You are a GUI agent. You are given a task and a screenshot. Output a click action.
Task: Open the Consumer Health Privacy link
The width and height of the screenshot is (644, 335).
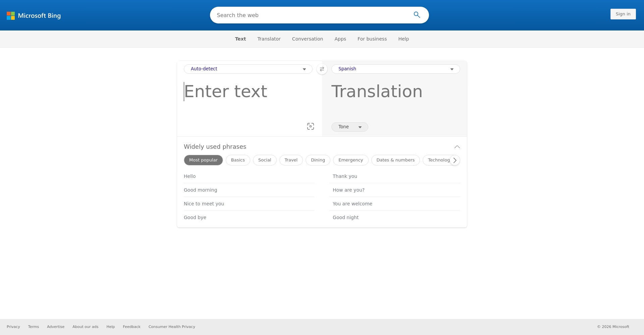(172, 327)
